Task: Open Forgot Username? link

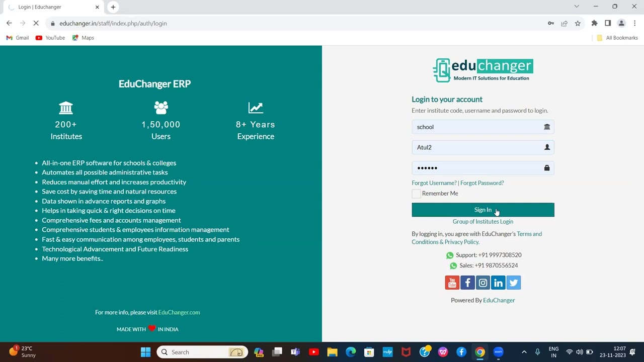Action: click(x=434, y=183)
